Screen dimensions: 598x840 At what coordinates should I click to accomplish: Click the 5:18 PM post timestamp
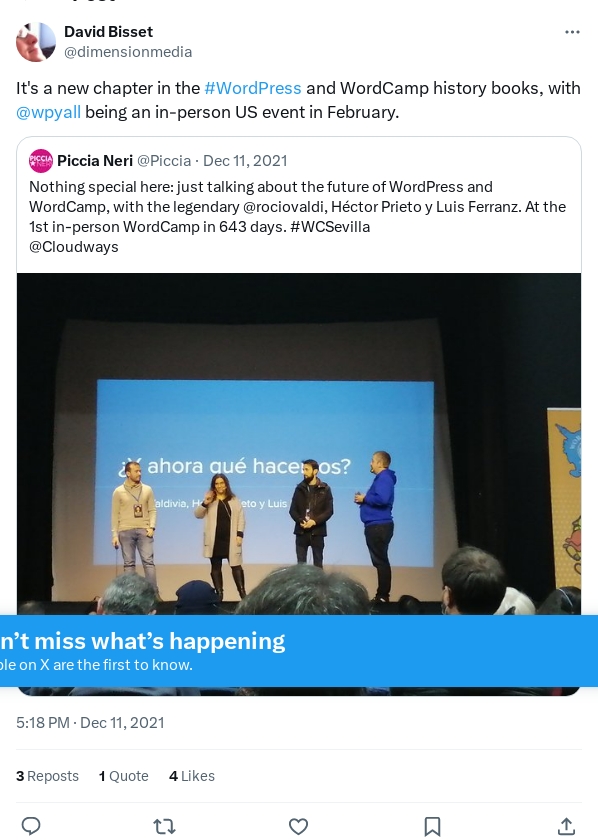point(90,723)
